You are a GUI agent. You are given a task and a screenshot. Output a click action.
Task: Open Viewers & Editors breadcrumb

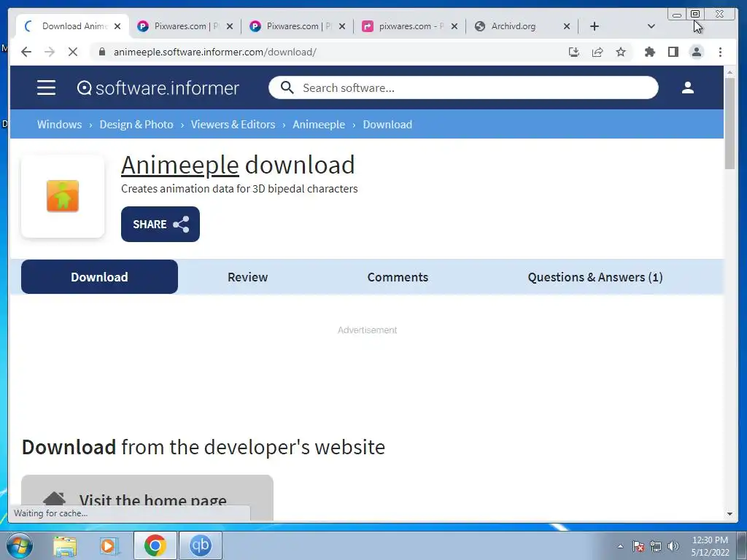point(233,124)
